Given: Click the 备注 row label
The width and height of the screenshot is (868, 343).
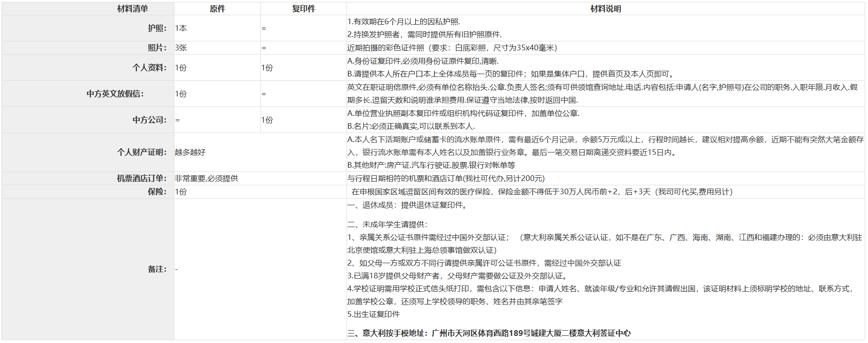Looking at the screenshot, I should pyautogui.click(x=157, y=269).
